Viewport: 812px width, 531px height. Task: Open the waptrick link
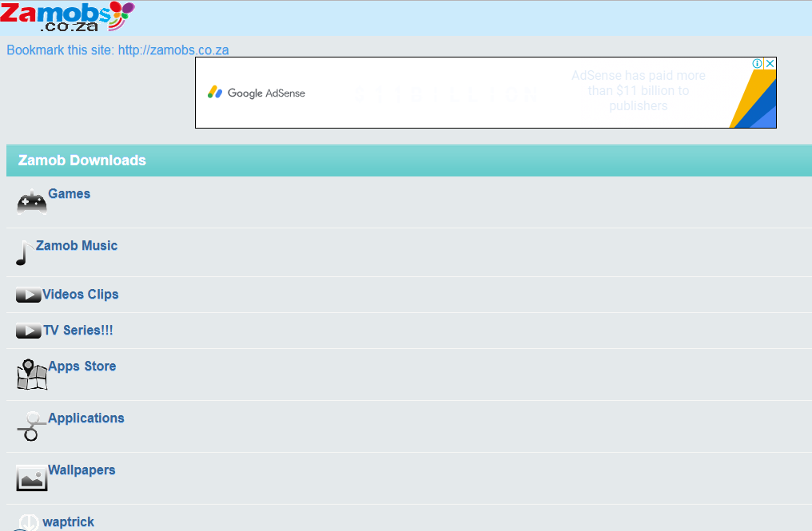tap(69, 522)
